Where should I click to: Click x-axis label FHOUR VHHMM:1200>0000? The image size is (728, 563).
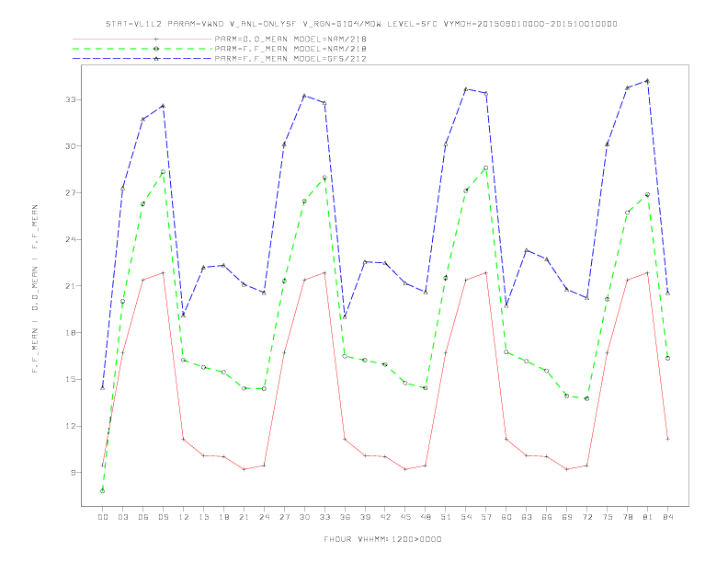tap(382, 539)
